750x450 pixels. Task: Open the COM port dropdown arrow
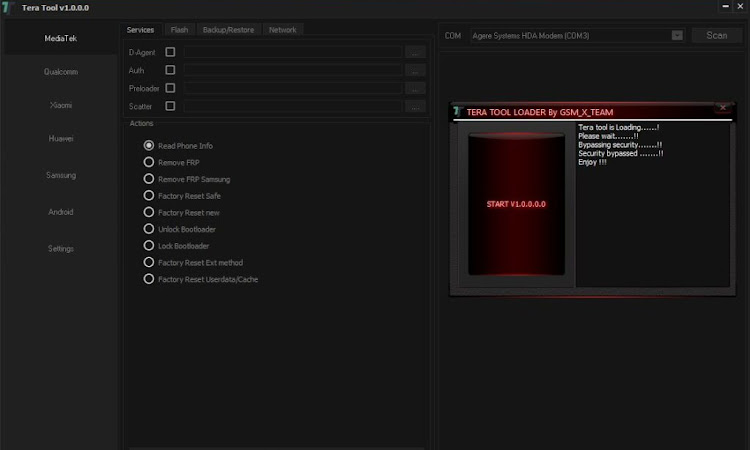pos(677,35)
